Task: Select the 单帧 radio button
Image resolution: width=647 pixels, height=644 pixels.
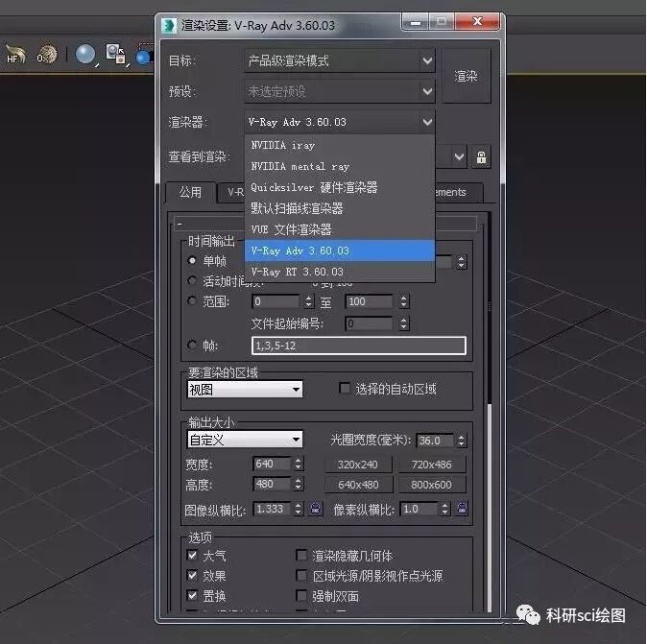Action: (192, 260)
